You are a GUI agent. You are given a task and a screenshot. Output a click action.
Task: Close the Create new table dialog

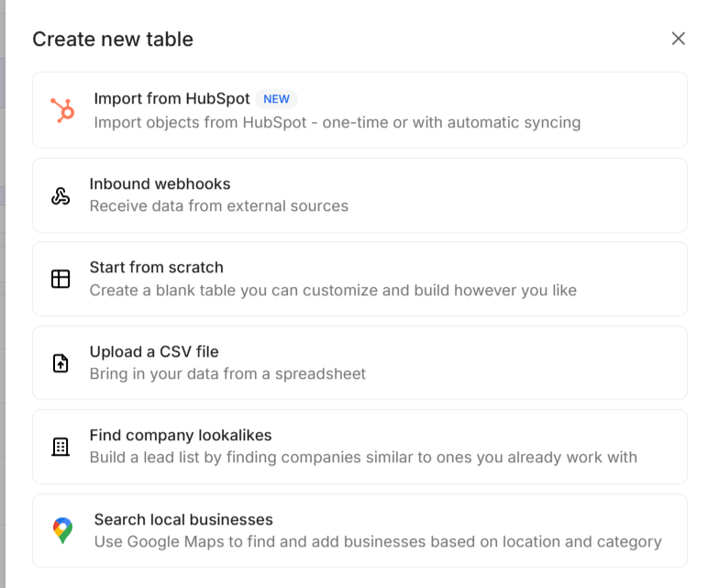tap(678, 39)
